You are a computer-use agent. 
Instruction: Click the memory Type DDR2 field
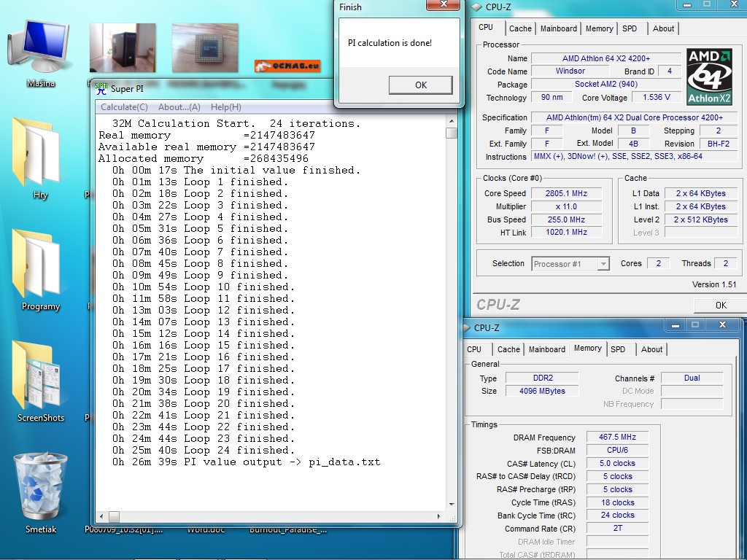[x=542, y=378]
